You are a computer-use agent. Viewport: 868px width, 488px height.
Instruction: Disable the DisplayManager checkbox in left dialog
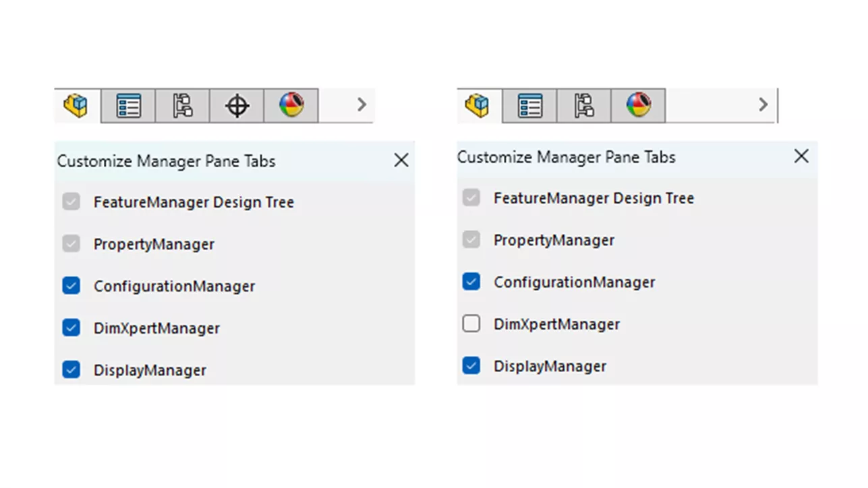click(x=71, y=369)
